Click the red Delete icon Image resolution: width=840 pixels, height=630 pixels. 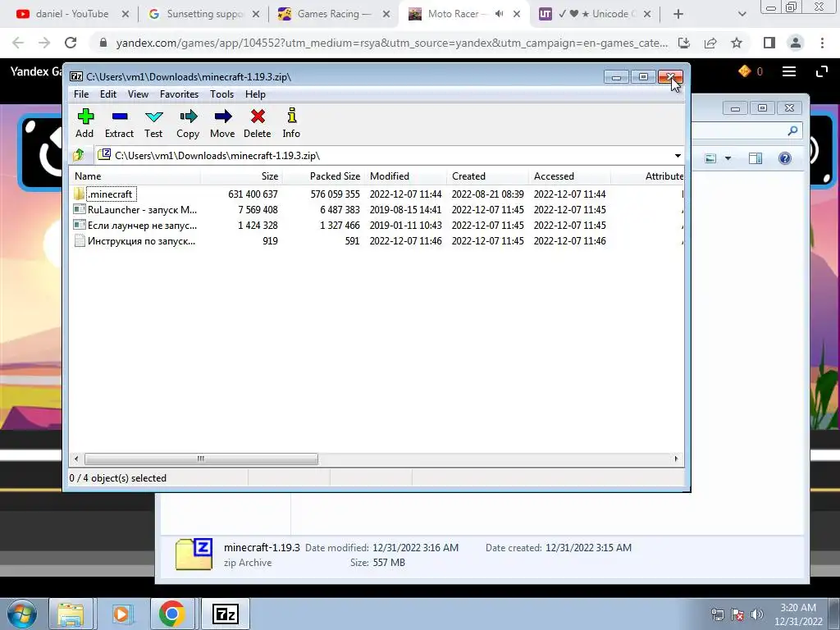pyautogui.click(x=257, y=123)
